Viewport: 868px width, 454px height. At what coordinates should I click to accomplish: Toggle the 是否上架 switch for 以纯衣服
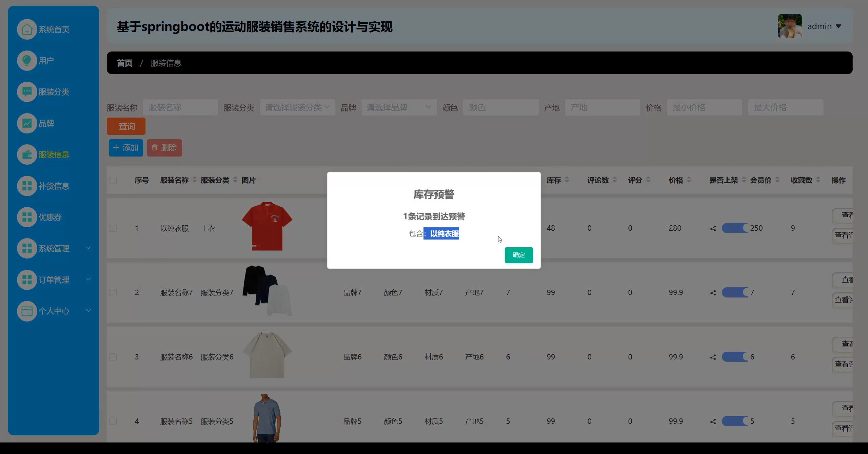tap(734, 228)
